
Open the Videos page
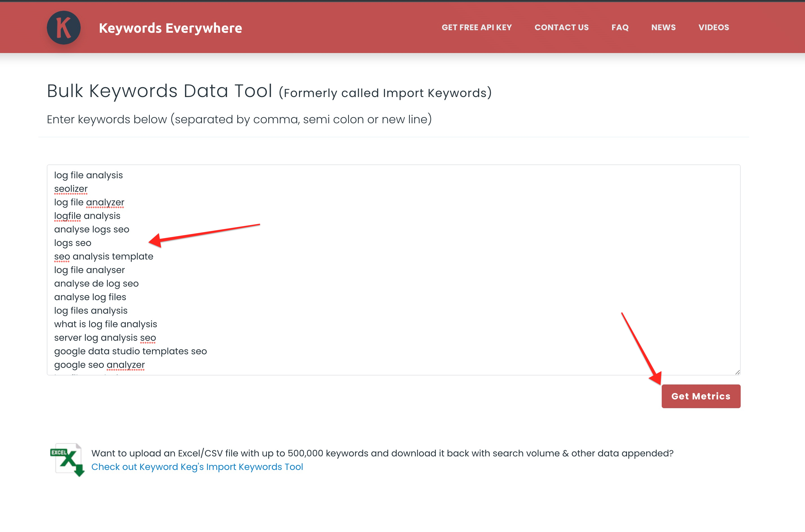[713, 27]
